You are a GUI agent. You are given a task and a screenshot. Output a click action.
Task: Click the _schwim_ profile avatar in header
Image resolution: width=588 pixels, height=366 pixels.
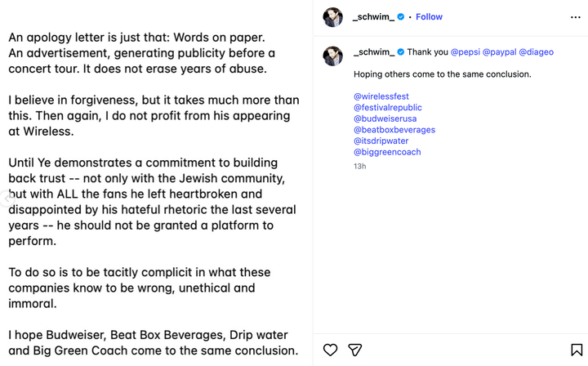coord(332,16)
